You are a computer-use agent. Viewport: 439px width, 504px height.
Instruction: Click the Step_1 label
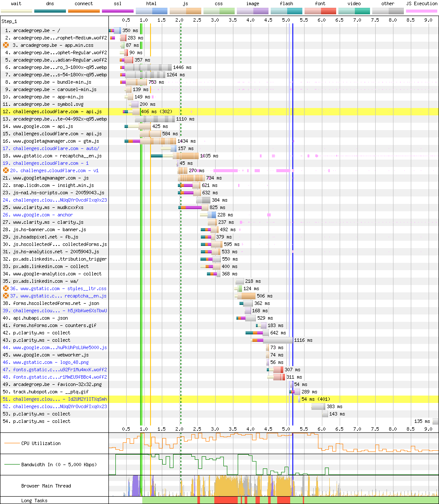coord(9,21)
